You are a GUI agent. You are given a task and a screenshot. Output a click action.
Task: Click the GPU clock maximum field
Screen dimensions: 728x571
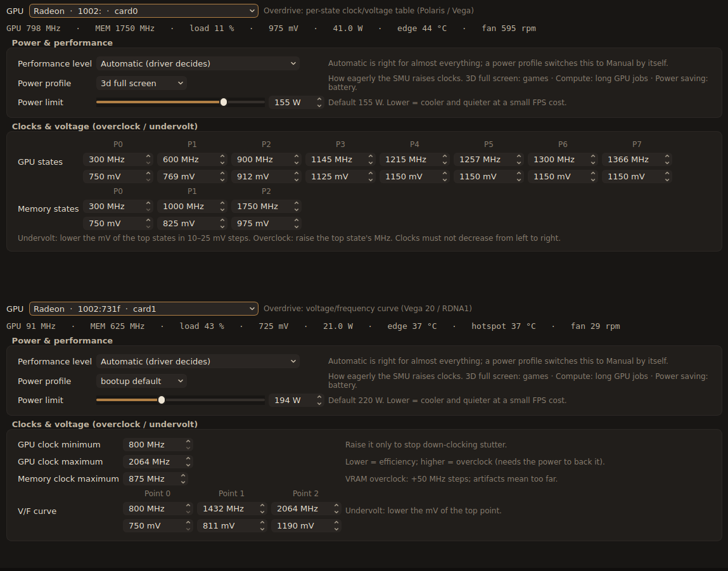click(x=158, y=462)
